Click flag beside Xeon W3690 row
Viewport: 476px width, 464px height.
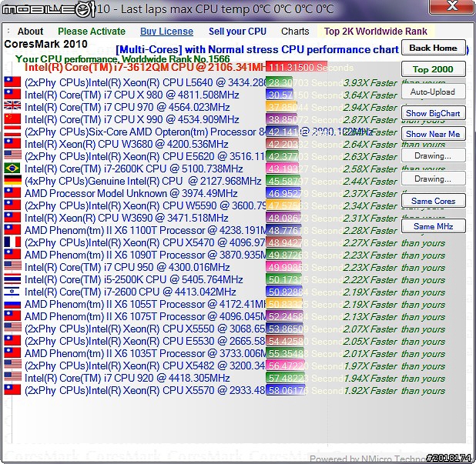12,218
